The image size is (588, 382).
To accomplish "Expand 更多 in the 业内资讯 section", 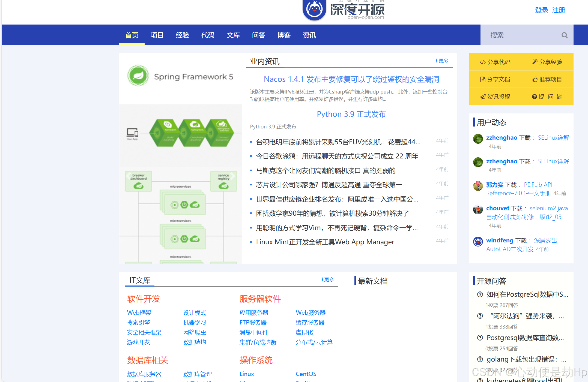I will click(x=442, y=61).
